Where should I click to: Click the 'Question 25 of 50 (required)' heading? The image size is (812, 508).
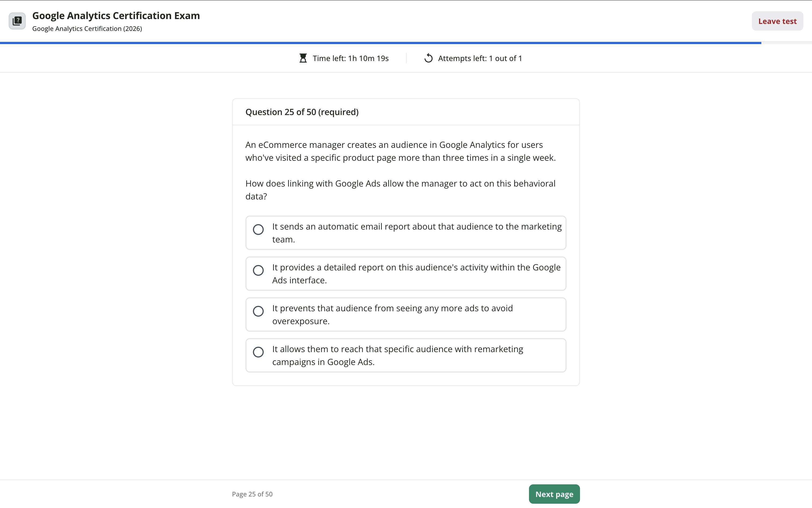302,112
